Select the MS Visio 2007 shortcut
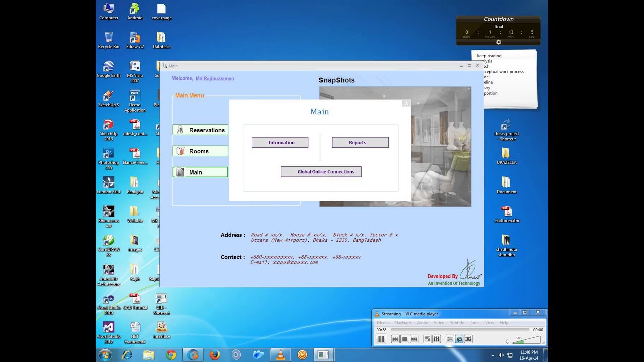Screen dimensions: 644x362 [x=135, y=72]
